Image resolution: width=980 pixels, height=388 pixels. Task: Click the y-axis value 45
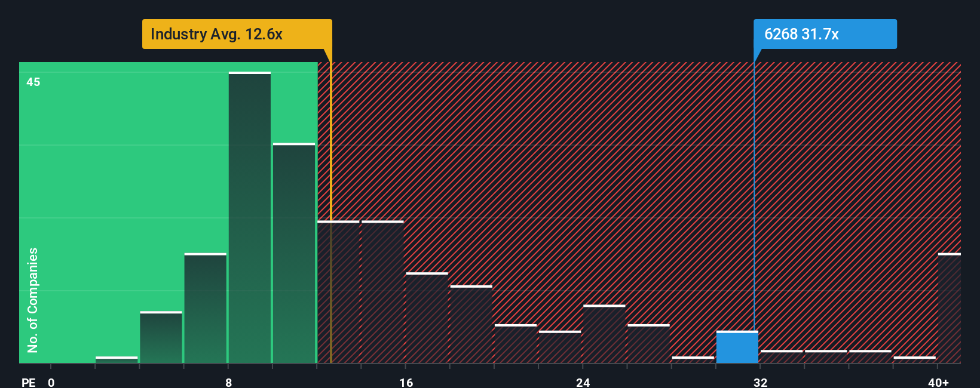(x=33, y=82)
